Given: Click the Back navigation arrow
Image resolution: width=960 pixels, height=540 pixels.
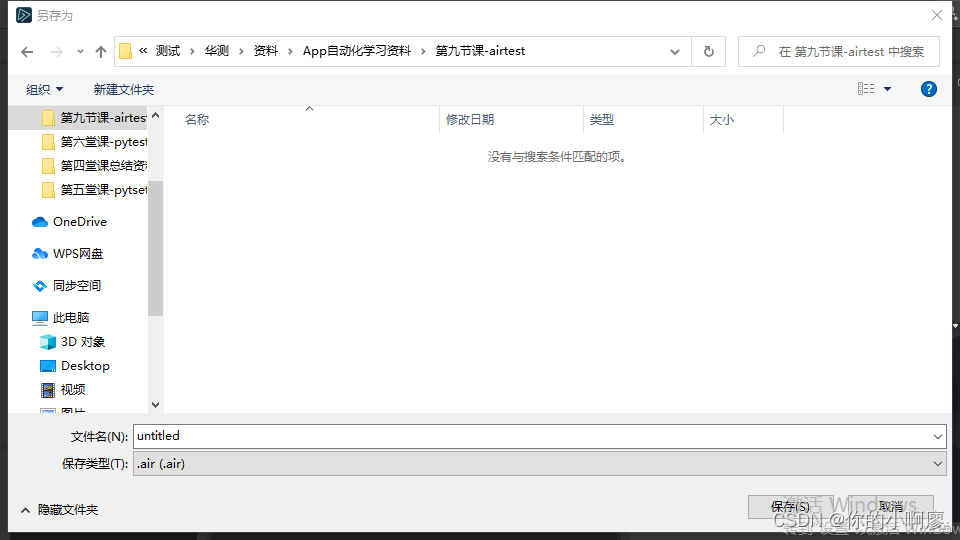Looking at the screenshot, I should click(27, 51).
